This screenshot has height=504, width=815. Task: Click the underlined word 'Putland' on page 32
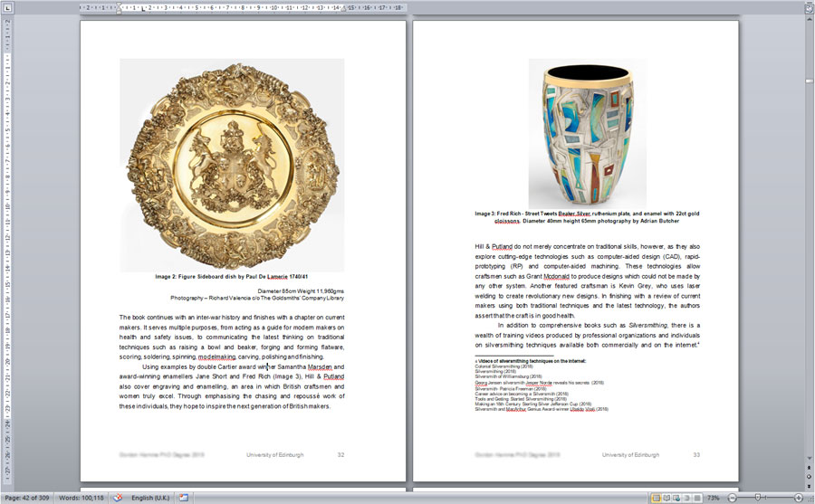tap(333, 376)
